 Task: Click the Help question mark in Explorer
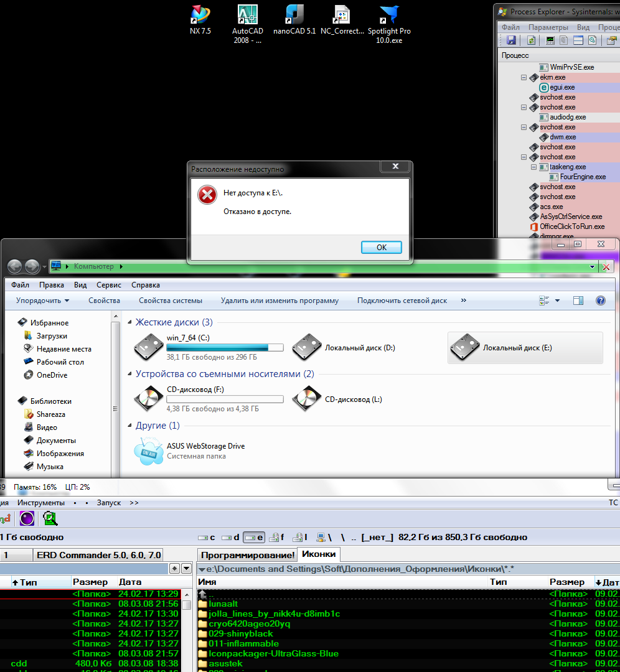pos(601,301)
